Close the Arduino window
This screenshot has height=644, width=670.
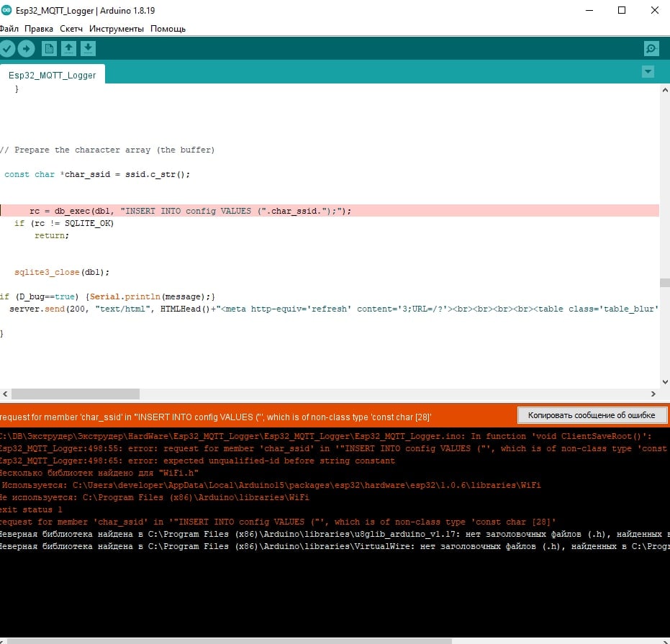655,10
